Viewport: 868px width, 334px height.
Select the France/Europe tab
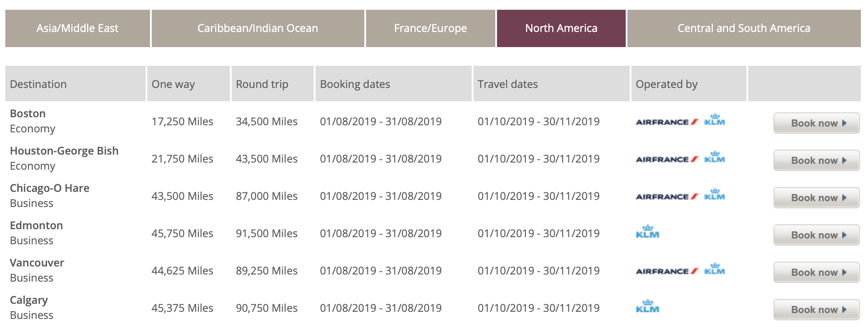tap(430, 28)
